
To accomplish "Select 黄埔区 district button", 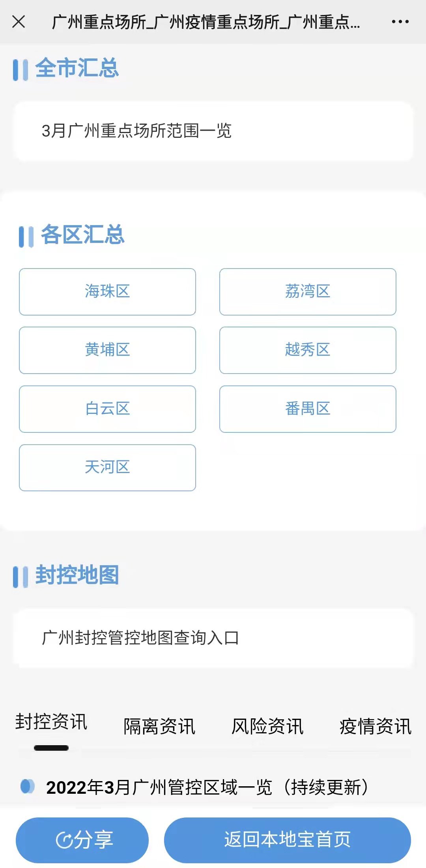I will pos(107,350).
